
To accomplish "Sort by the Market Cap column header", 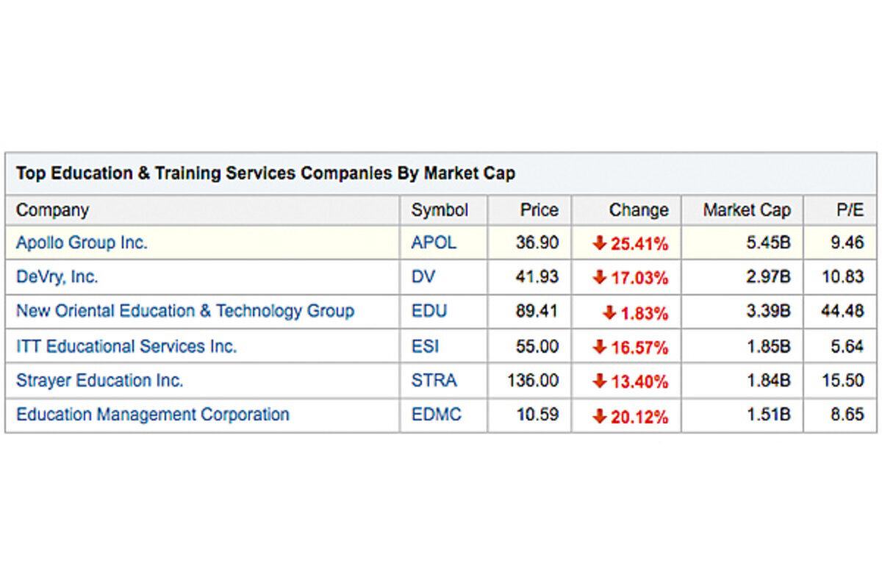I will click(x=747, y=210).
